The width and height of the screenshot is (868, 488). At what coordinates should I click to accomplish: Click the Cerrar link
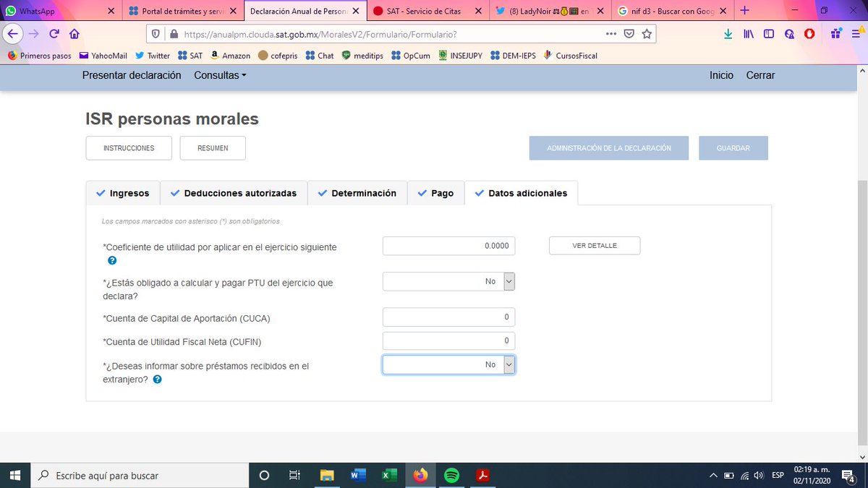(x=760, y=75)
